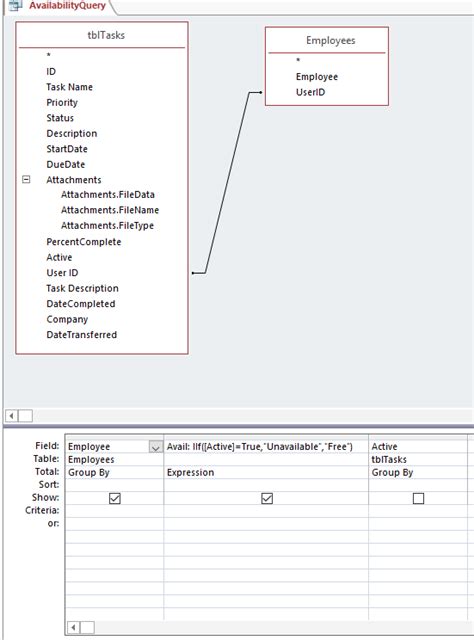Click Total cell showing Expression

coord(266,473)
